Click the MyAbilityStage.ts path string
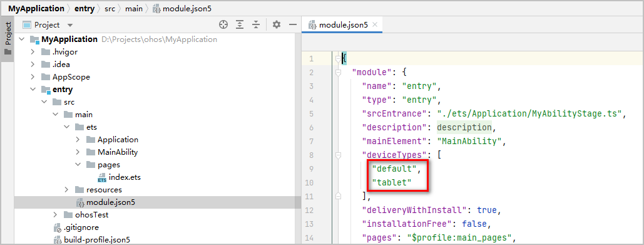The width and height of the screenshot is (644, 245). [x=529, y=114]
